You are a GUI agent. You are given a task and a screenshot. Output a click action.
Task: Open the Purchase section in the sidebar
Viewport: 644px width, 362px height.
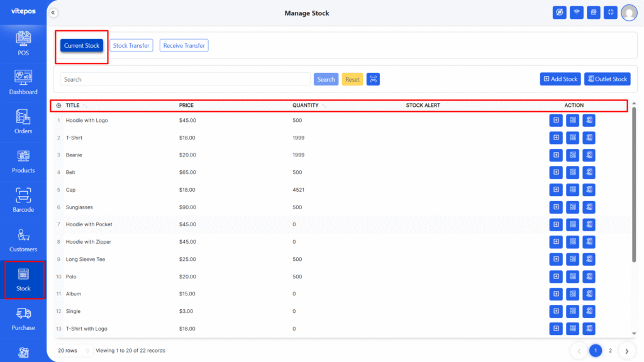tap(23, 319)
